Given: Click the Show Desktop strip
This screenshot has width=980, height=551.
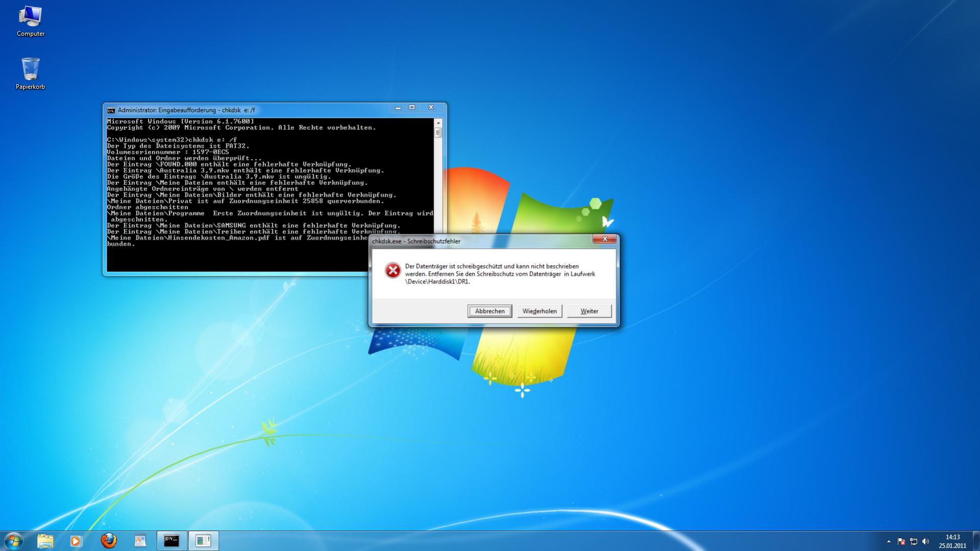Looking at the screenshot, I should 976,541.
